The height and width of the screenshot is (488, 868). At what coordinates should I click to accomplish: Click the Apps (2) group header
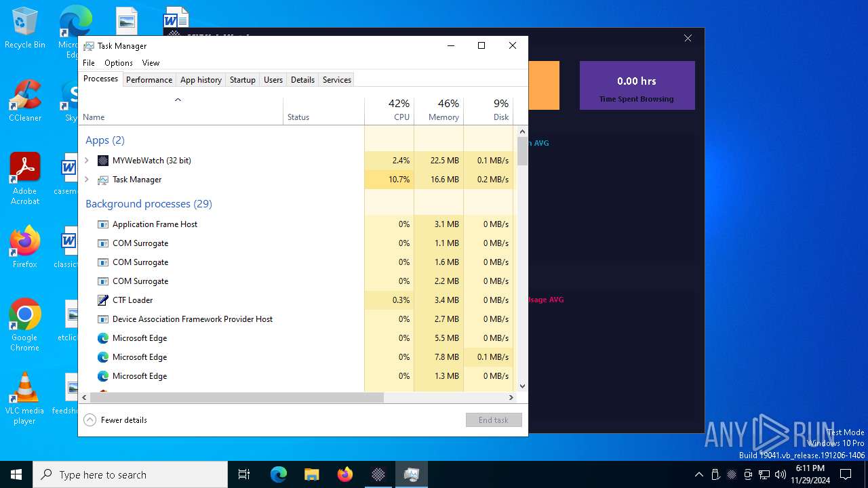pyautogui.click(x=105, y=140)
